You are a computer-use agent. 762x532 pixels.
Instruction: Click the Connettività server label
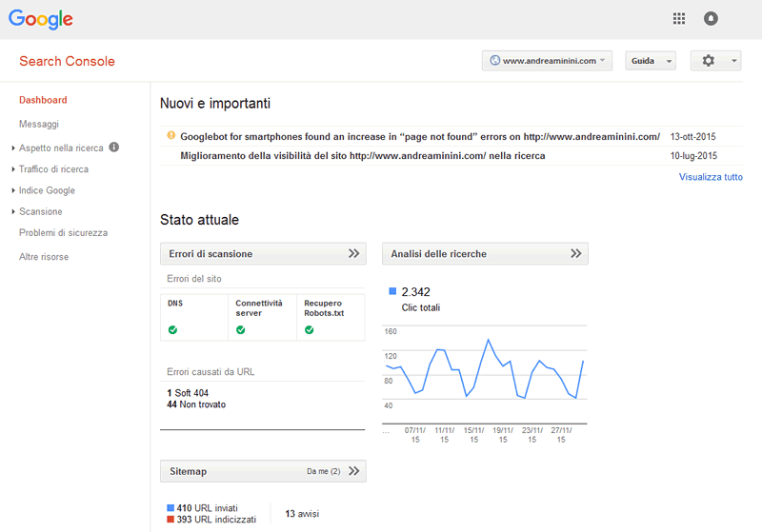(258, 307)
